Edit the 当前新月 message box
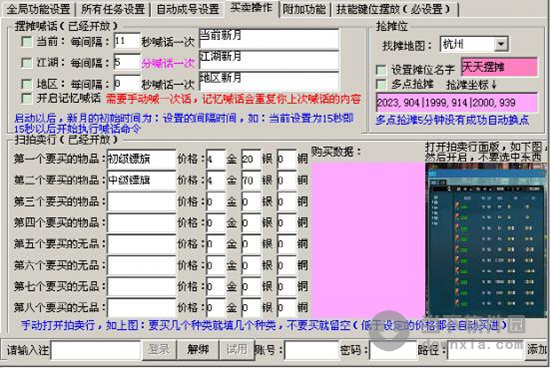The height and width of the screenshot is (368, 550). point(269,39)
